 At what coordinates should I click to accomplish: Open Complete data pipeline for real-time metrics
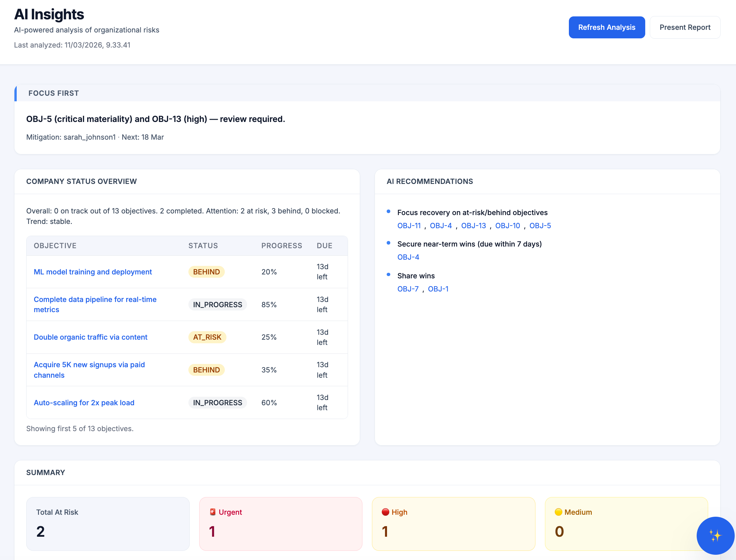[x=95, y=304]
